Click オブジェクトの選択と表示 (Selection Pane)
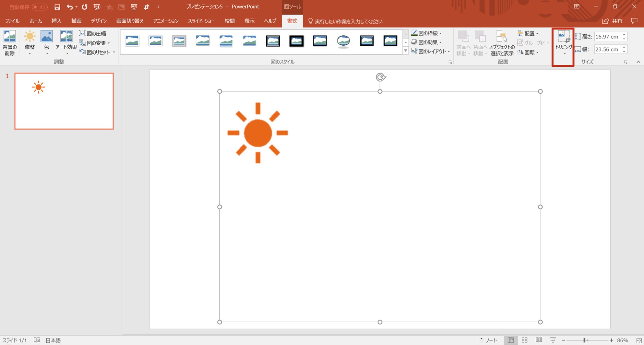The image size is (644, 345). tap(502, 43)
